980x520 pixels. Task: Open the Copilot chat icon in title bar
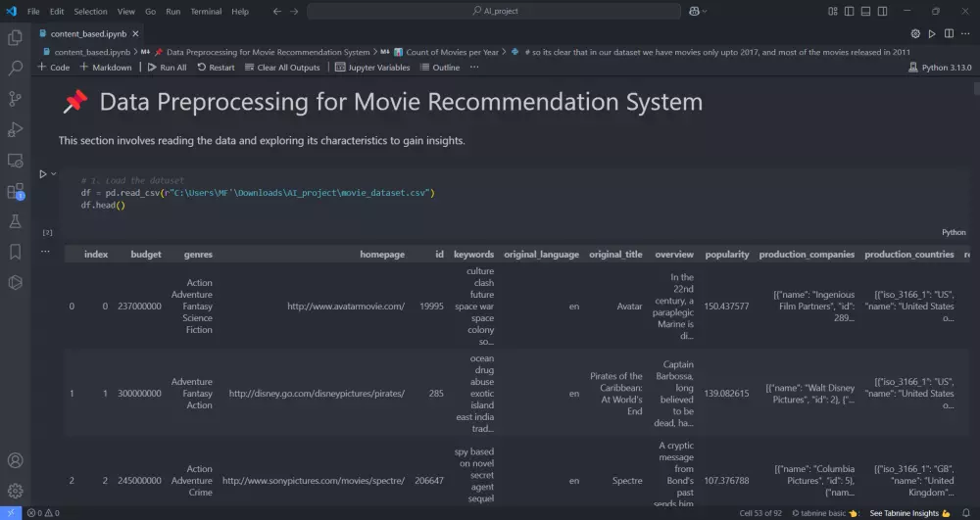tap(694, 11)
